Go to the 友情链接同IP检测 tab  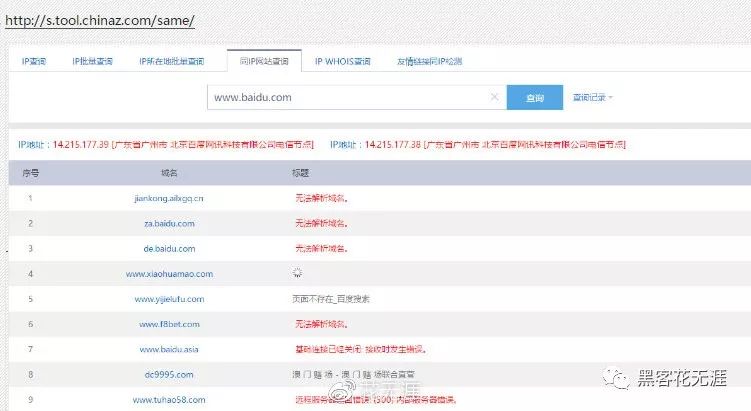click(429, 61)
